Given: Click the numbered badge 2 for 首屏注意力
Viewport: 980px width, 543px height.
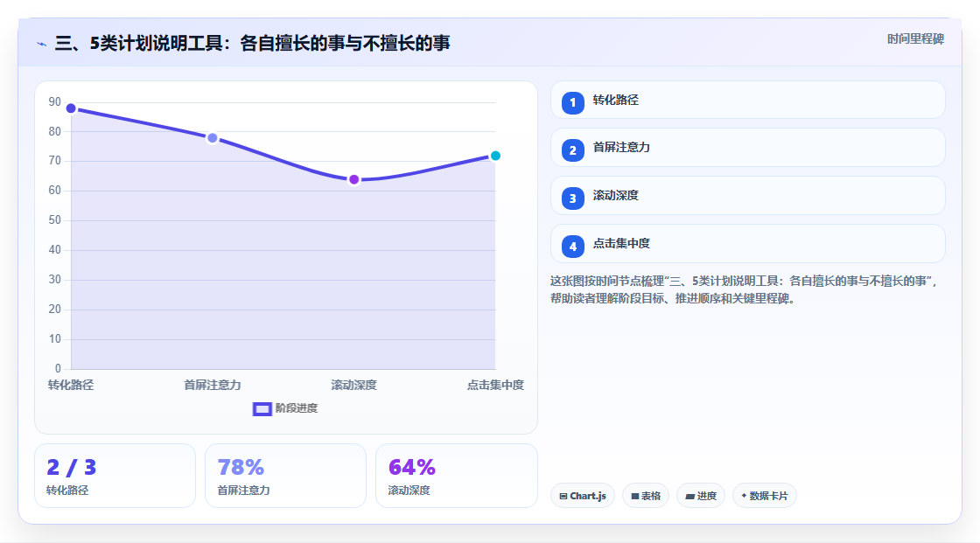Looking at the screenshot, I should pyautogui.click(x=572, y=150).
